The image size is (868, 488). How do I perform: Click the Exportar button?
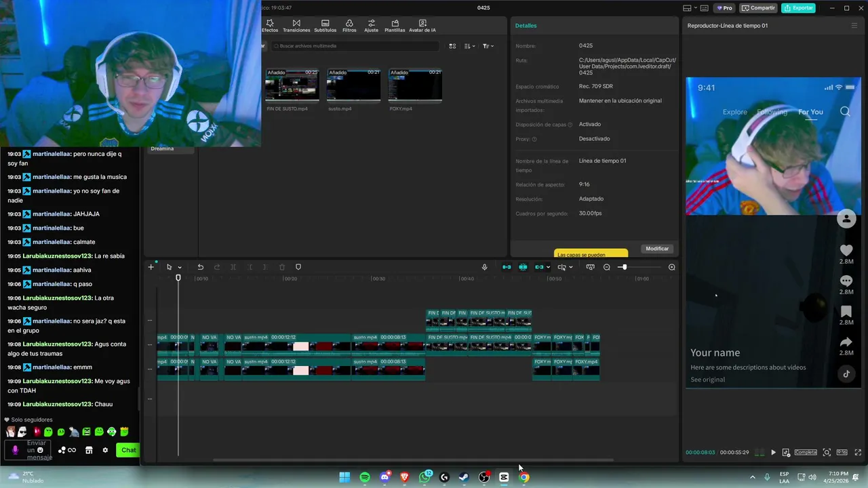(798, 8)
